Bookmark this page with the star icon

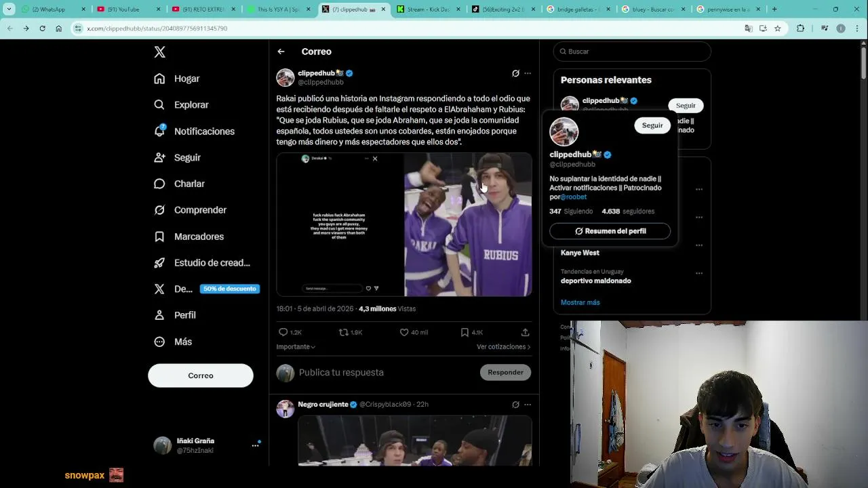click(x=778, y=28)
